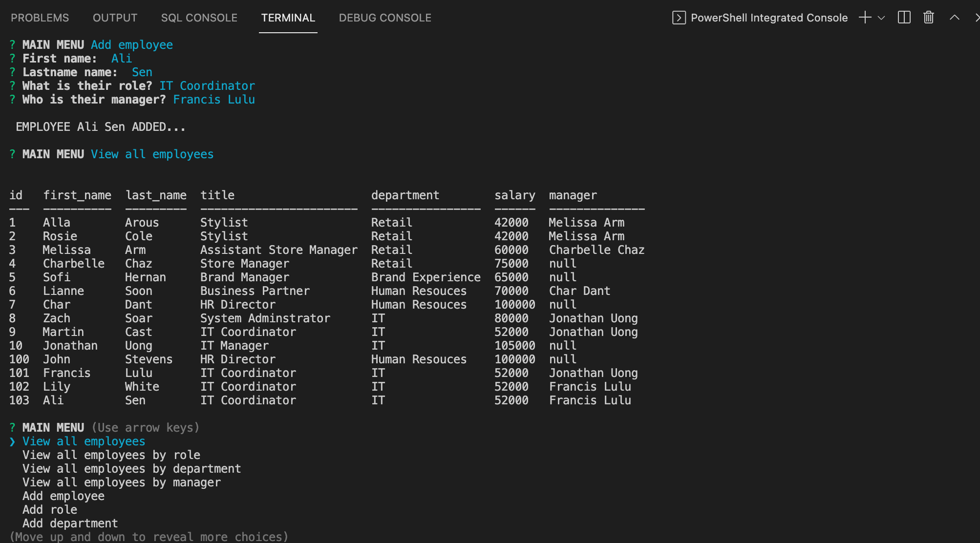Select 'View all employees' menu option
The width and height of the screenshot is (980, 543).
pyautogui.click(x=83, y=441)
